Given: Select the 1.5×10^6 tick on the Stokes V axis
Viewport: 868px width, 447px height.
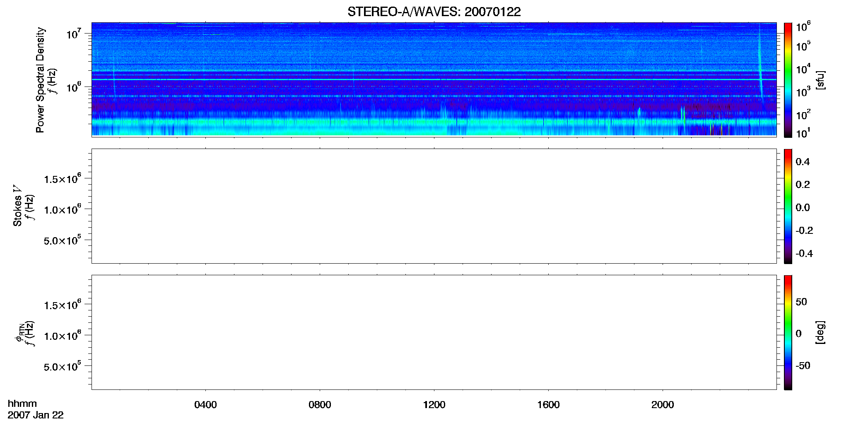Looking at the screenshot, I should coord(63,178).
